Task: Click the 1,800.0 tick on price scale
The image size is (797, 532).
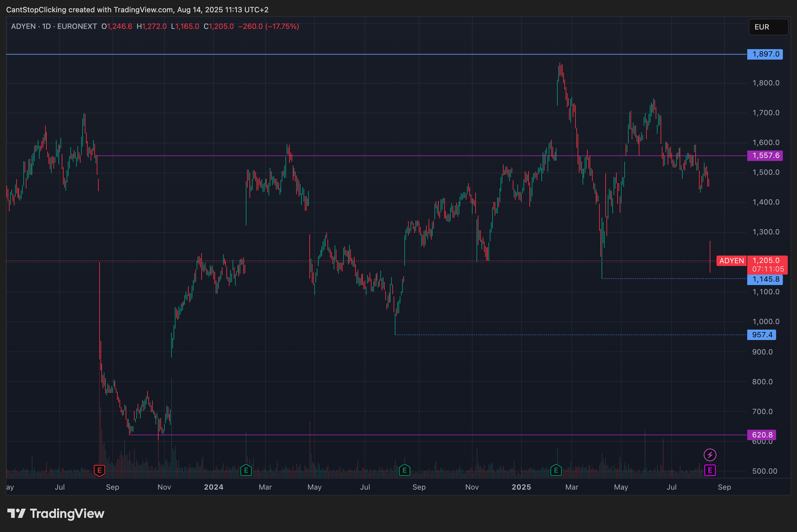Action: coord(766,83)
